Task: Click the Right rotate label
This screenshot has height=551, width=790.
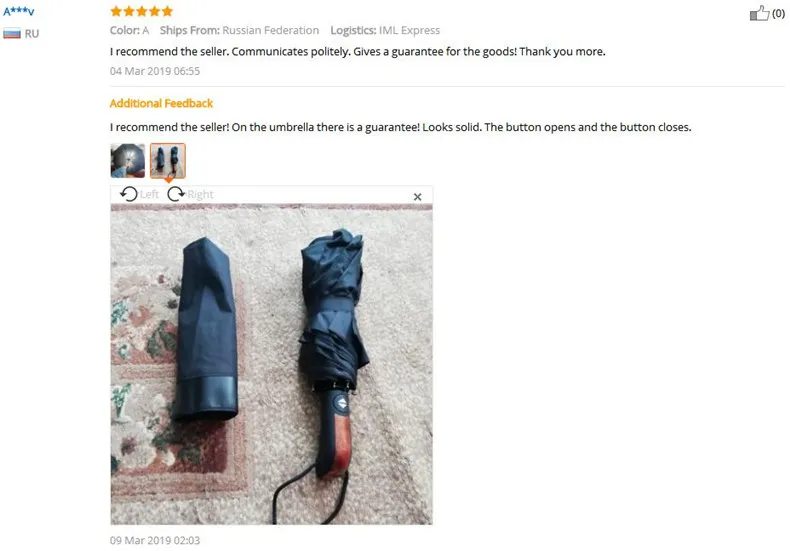Action: tap(201, 194)
